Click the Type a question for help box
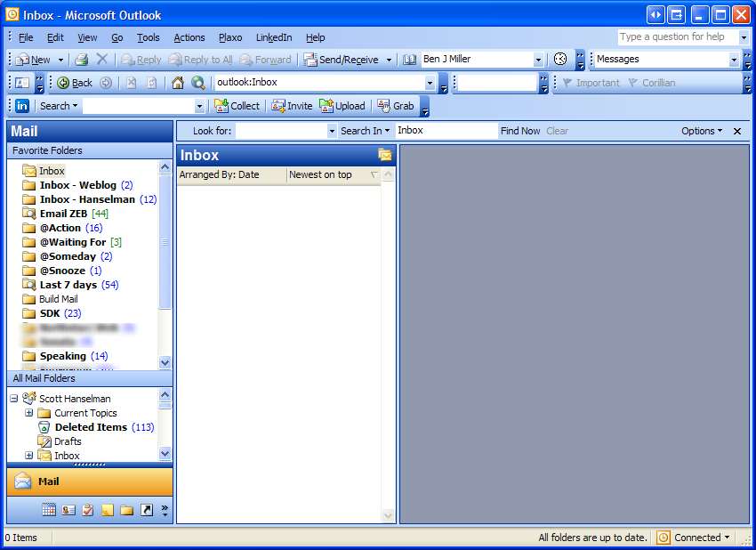 (678, 36)
